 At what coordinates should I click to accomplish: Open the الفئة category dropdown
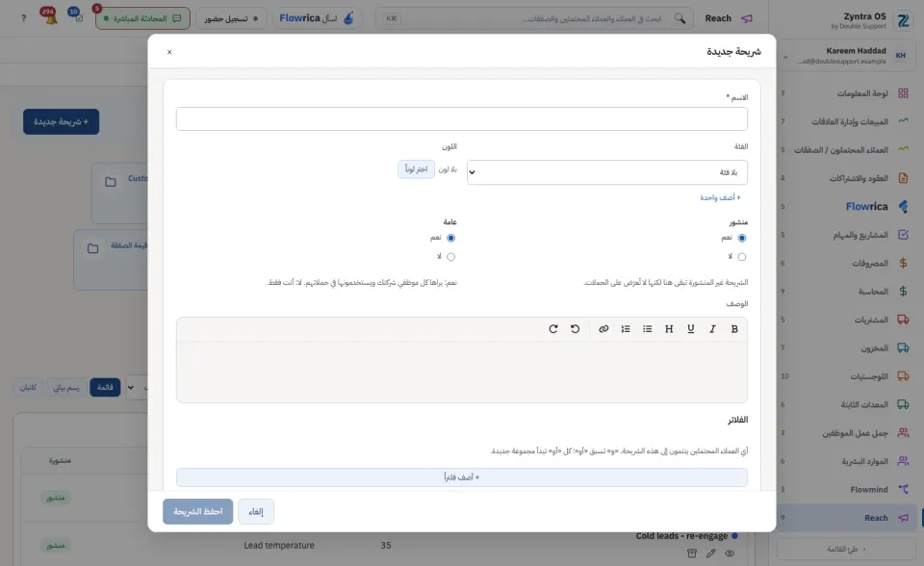point(607,172)
